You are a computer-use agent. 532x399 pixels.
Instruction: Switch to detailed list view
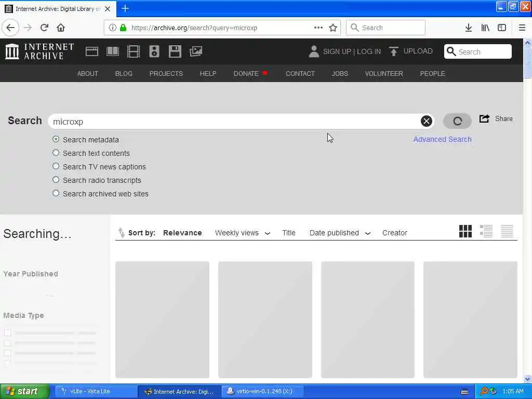click(486, 231)
